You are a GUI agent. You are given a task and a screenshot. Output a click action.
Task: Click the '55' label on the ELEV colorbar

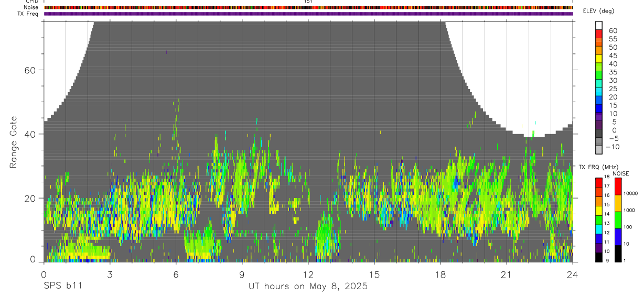click(x=613, y=39)
